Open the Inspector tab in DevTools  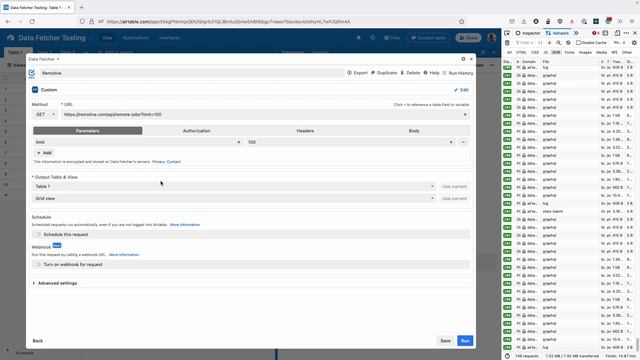(528, 33)
